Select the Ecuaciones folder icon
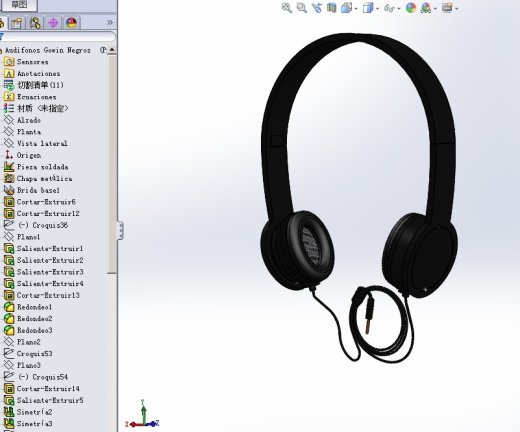Screen dimensions: 520x432 pos(9,97)
